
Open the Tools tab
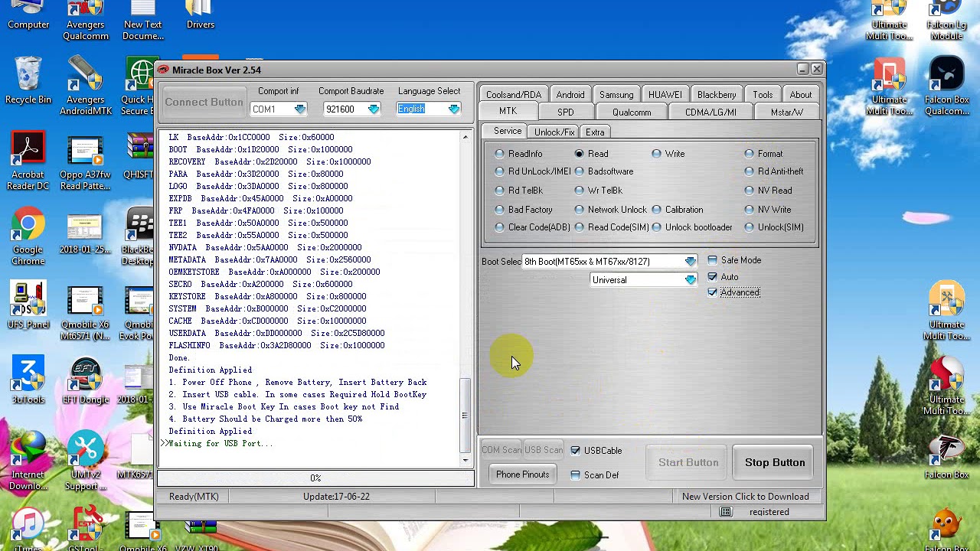coord(763,95)
